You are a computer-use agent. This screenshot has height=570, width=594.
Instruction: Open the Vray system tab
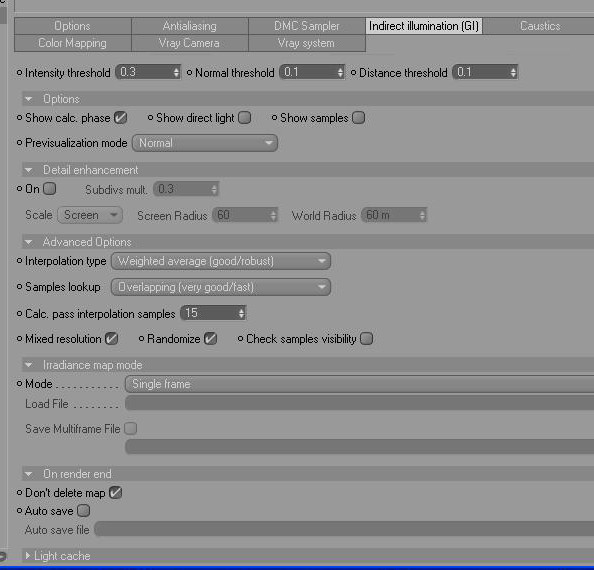click(307, 43)
